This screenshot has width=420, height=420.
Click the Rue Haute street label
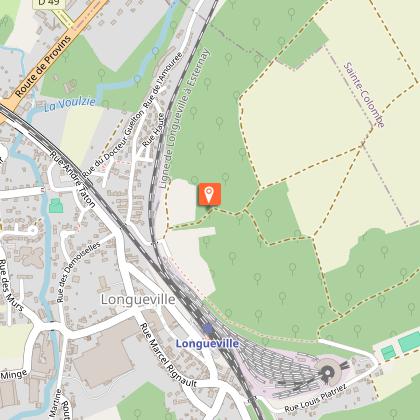(x=154, y=130)
